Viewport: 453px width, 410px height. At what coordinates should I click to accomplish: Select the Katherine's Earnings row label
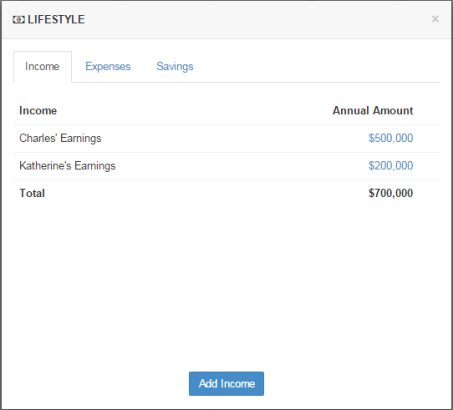tap(67, 166)
